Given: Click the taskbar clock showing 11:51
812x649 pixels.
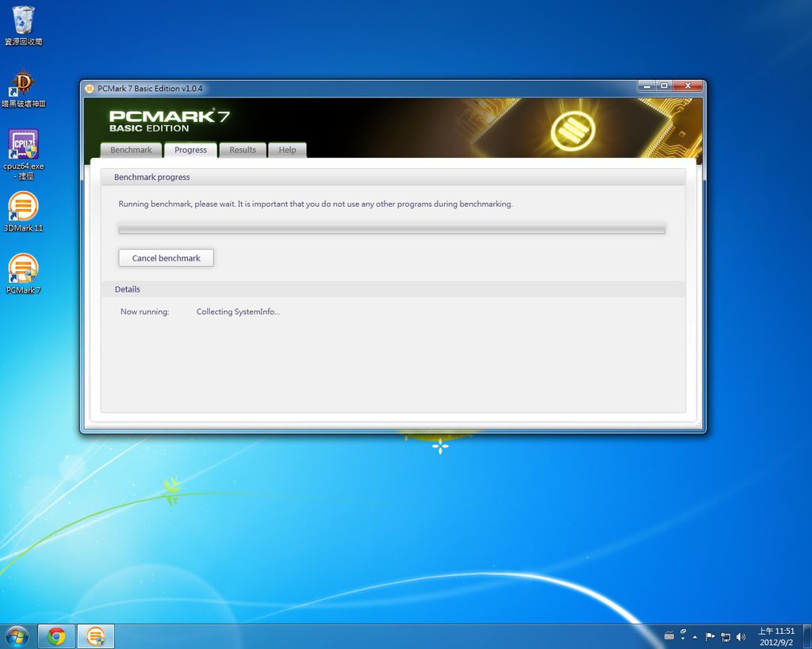Looking at the screenshot, I should pyautogui.click(x=776, y=636).
